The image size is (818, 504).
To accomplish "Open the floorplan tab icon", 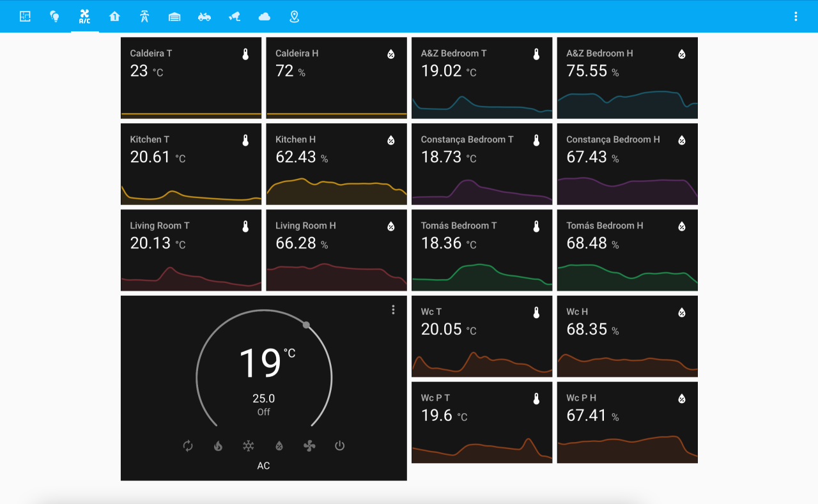I will (25, 17).
